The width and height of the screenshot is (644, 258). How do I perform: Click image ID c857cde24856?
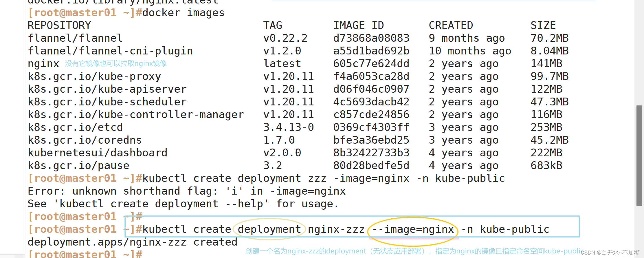tap(371, 115)
